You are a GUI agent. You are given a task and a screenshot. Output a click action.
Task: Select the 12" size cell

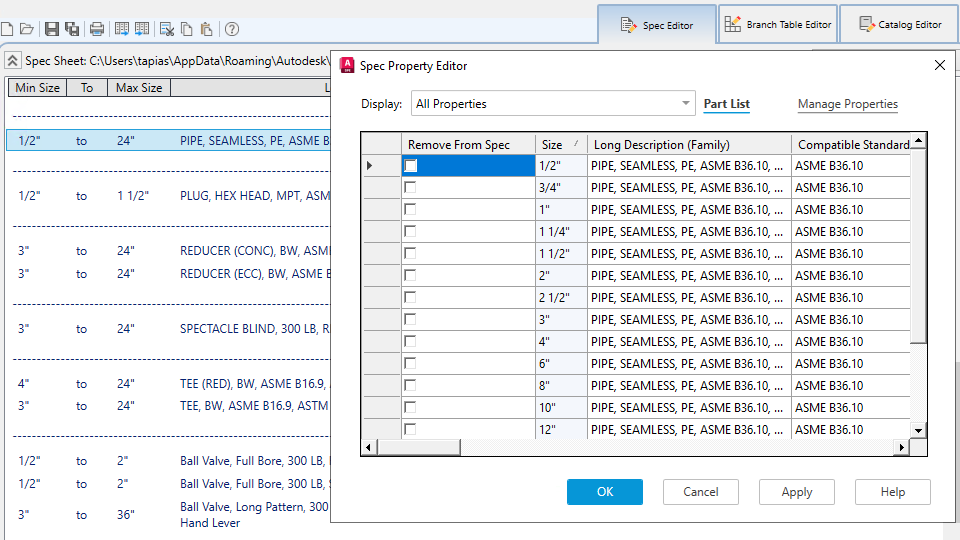[x=561, y=430]
